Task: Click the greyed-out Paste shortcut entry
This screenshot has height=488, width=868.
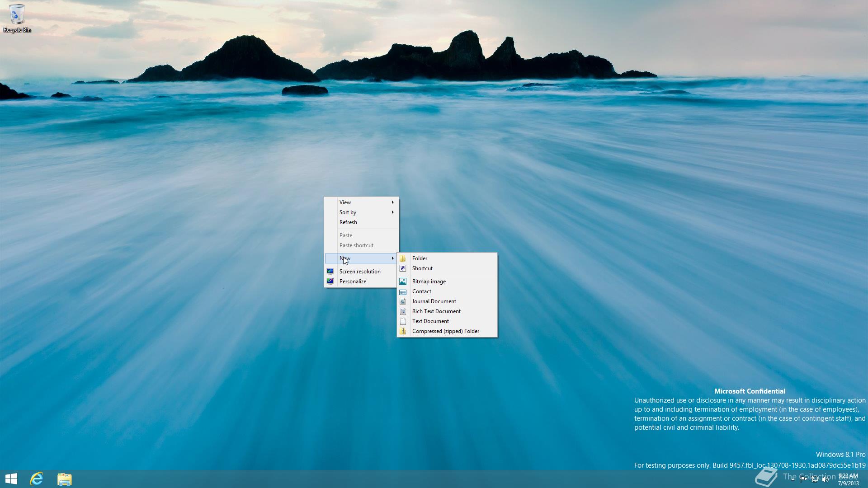Action: click(362, 245)
